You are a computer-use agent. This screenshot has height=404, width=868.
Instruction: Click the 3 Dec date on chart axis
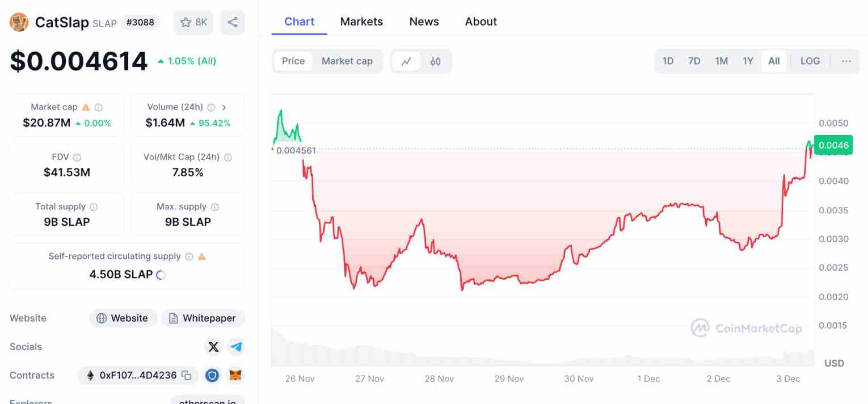click(x=788, y=378)
